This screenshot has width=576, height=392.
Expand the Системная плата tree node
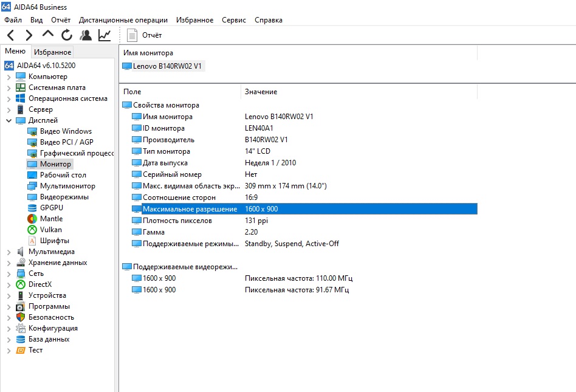pos(9,88)
